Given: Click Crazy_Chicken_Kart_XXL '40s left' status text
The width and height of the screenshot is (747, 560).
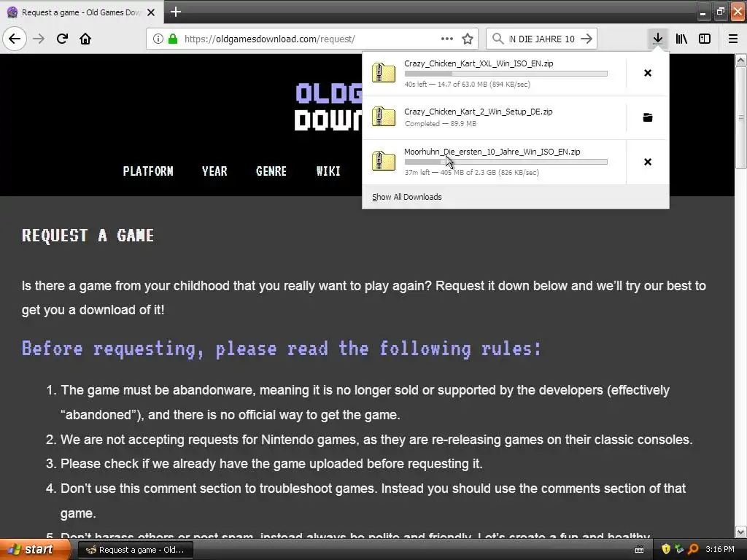Looking at the screenshot, I should pos(467,85).
